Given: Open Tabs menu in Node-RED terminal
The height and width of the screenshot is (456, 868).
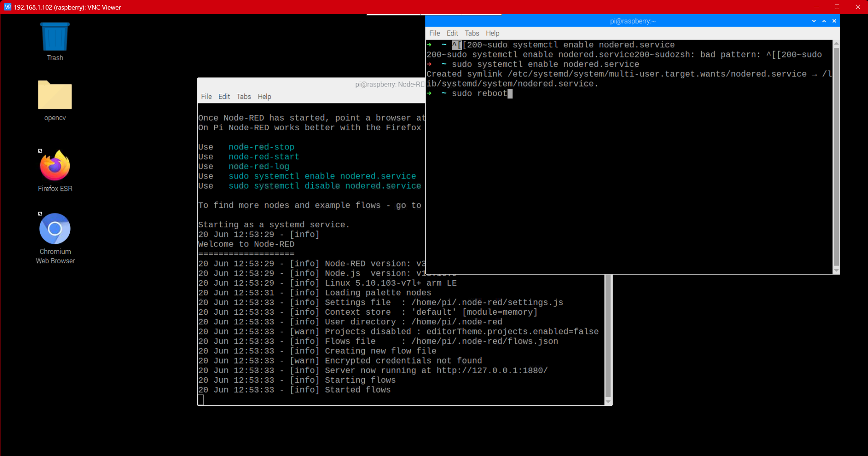Looking at the screenshot, I should coord(243,97).
